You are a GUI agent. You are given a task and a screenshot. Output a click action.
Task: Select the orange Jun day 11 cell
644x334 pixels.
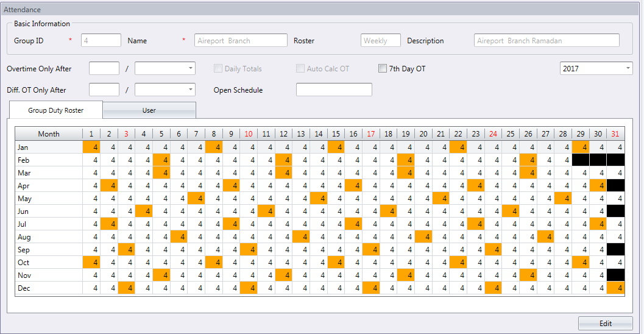coord(266,211)
